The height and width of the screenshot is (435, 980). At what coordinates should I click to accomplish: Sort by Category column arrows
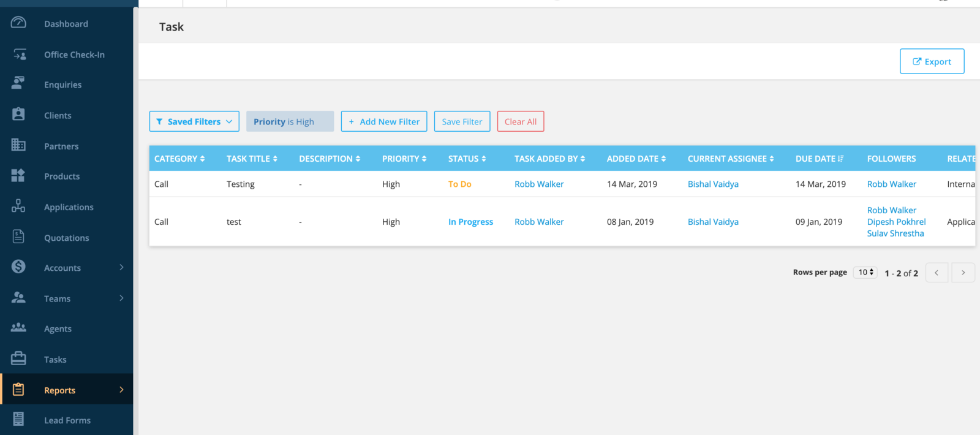pos(203,159)
